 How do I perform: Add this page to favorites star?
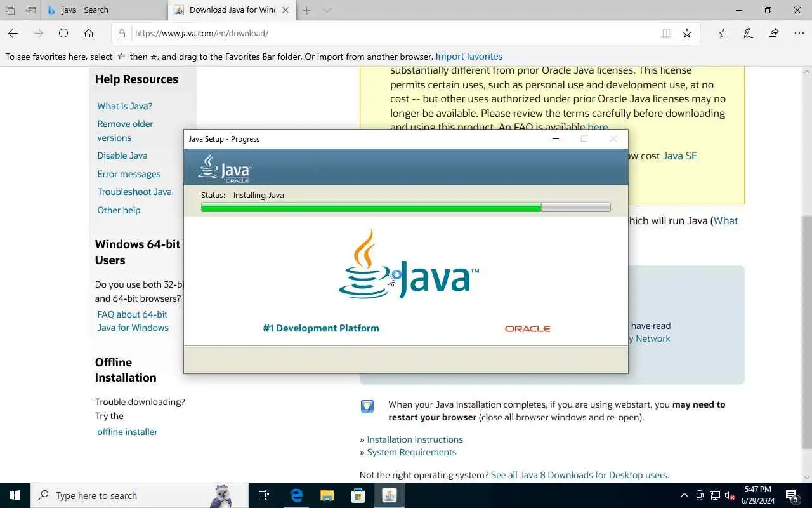[x=687, y=33]
